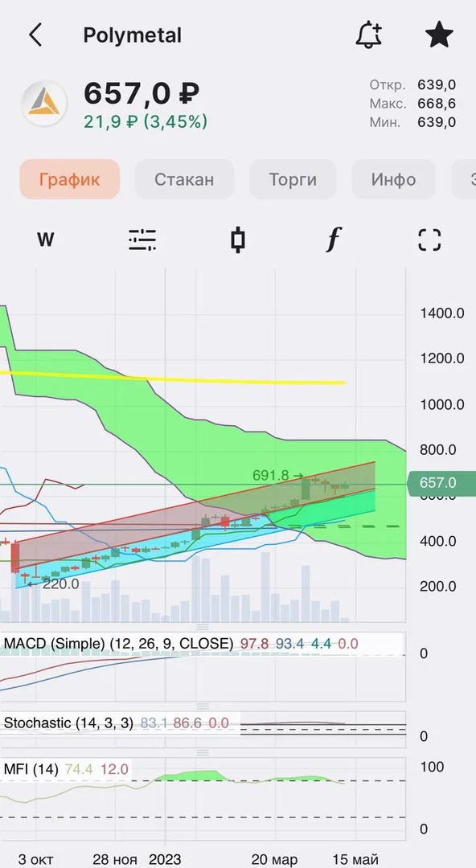The width and height of the screenshot is (476, 868).
Task: Open indicators with the f icon
Action: (x=333, y=240)
